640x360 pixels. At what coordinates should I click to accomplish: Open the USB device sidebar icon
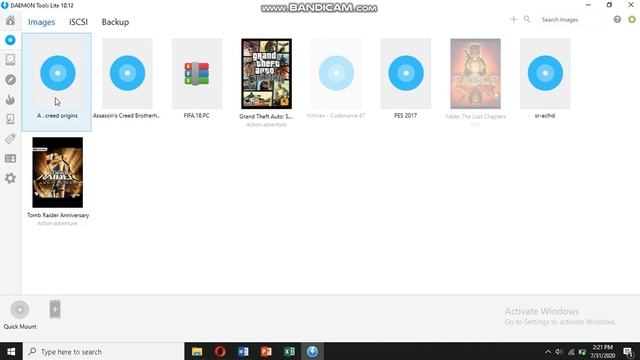pos(10,119)
